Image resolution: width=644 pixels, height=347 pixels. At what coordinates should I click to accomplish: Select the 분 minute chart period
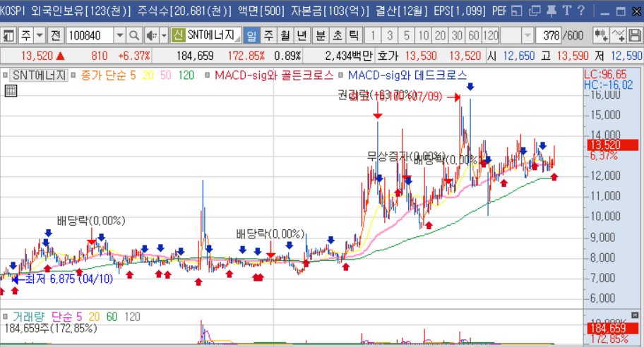click(320, 35)
